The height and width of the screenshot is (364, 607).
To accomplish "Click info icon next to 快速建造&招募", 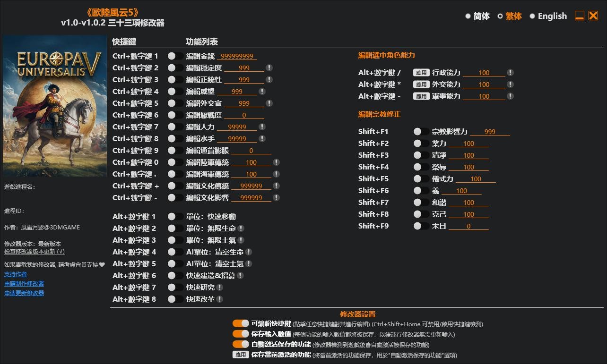I will 240,276.
